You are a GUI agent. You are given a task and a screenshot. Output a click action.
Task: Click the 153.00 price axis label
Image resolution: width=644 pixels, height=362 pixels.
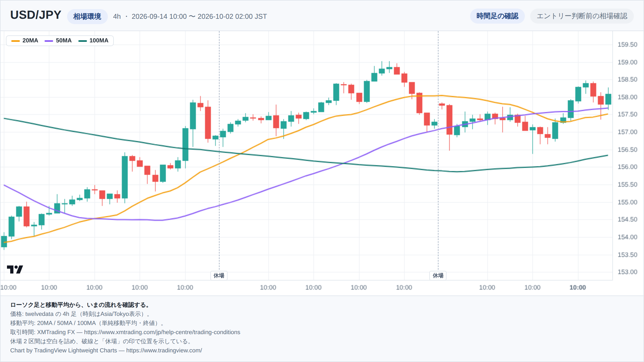point(627,272)
